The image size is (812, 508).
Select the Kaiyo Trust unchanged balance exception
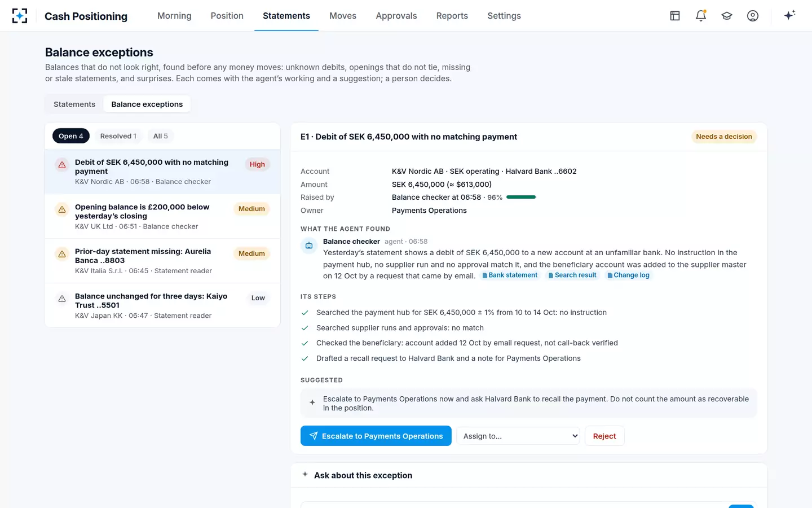(x=162, y=305)
